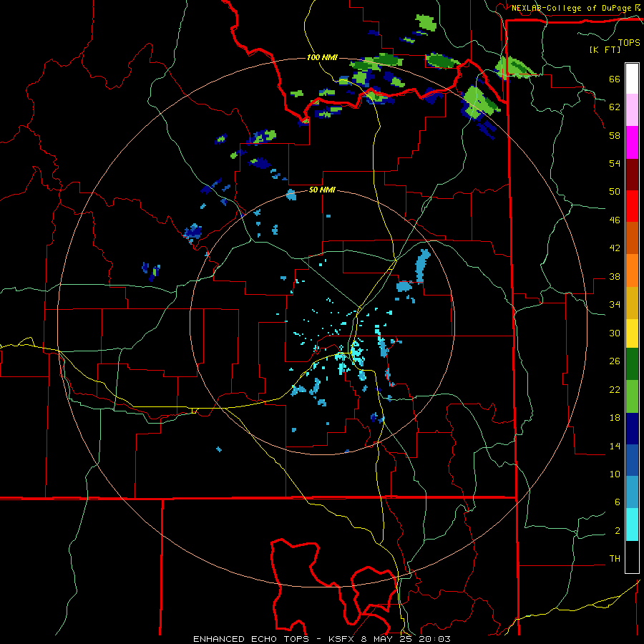Select the bright red legend swatch
The width and height of the screenshot is (644, 644).
tap(632, 206)
